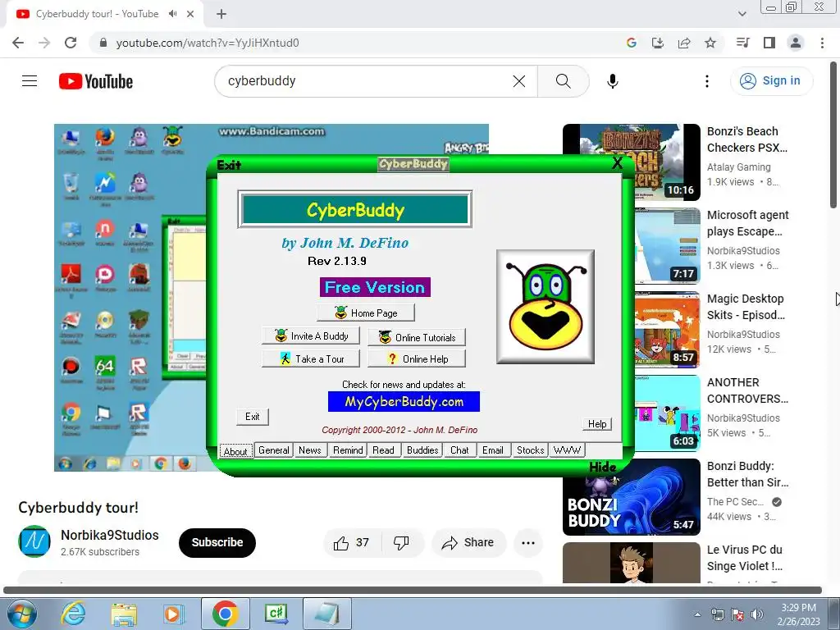Screen dimensions: 840x630
Task: Show hidden system tray icons
Action: (x=697, y=614)
